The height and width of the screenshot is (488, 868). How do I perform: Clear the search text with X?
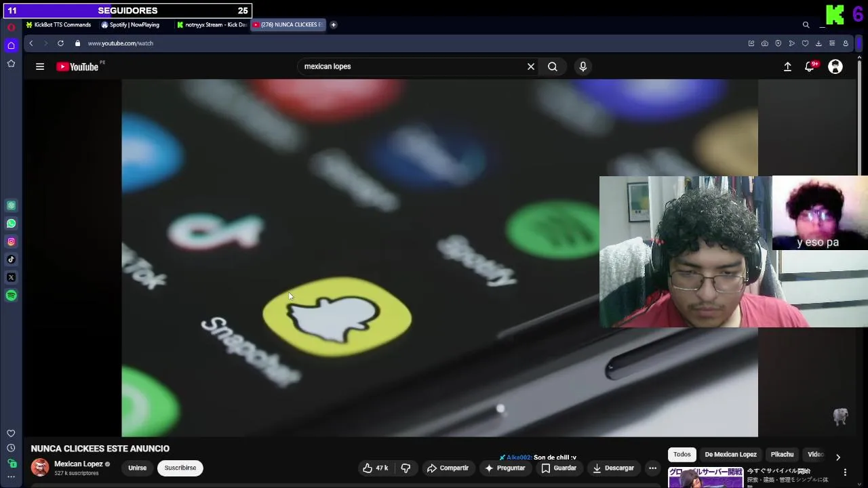click(531, 66)
